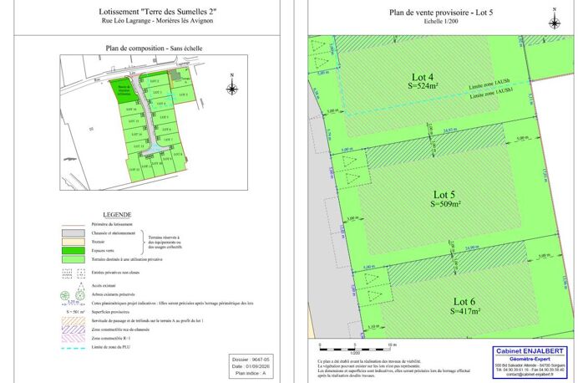Image resolution: width=588 pixels, height=383 pixels.
Task: Click the access triangles at Lot 6's entrance
Action: tap(374, 287)
